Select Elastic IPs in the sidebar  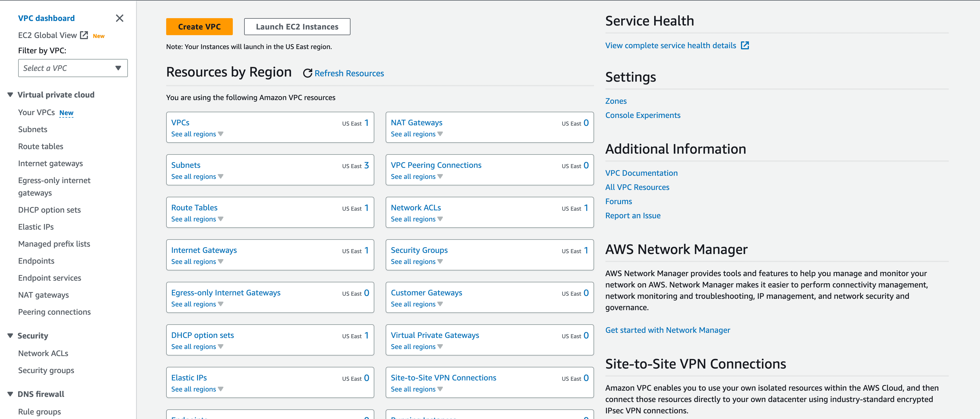(x=36, y=227)
